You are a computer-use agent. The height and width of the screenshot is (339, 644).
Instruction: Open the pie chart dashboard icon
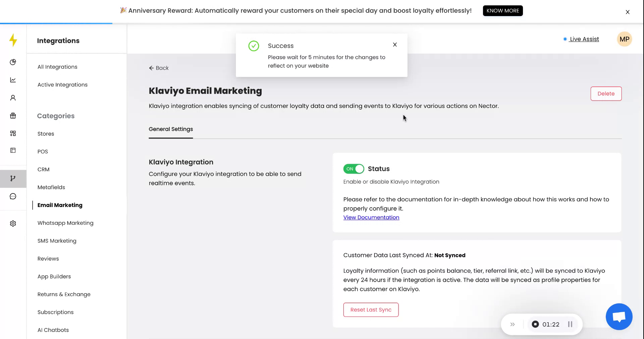coord(13,62)
